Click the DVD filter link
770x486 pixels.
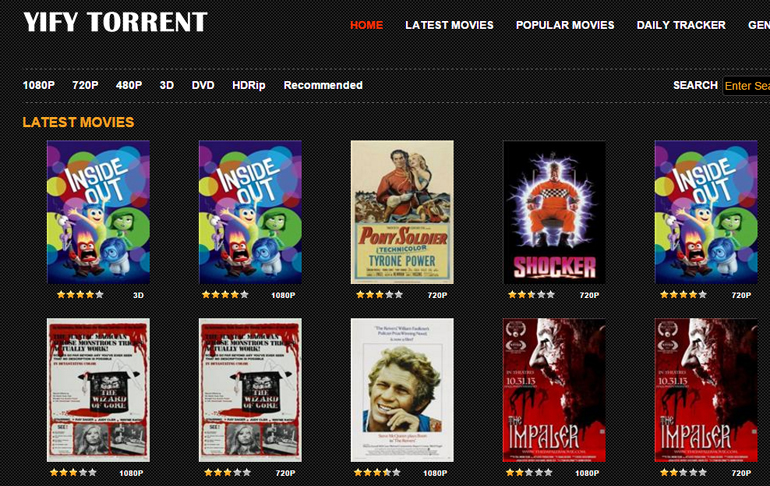click(203, 85)
